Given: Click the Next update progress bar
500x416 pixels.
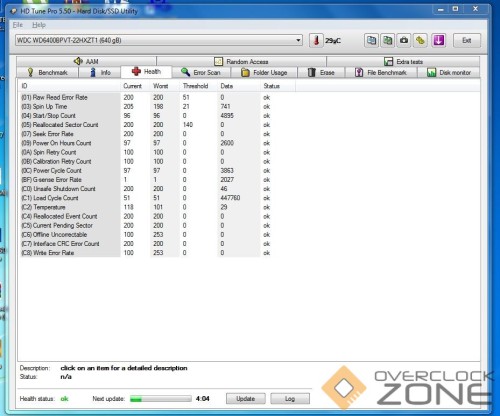Looking at the screenshot, I should [x=161, y=399].
